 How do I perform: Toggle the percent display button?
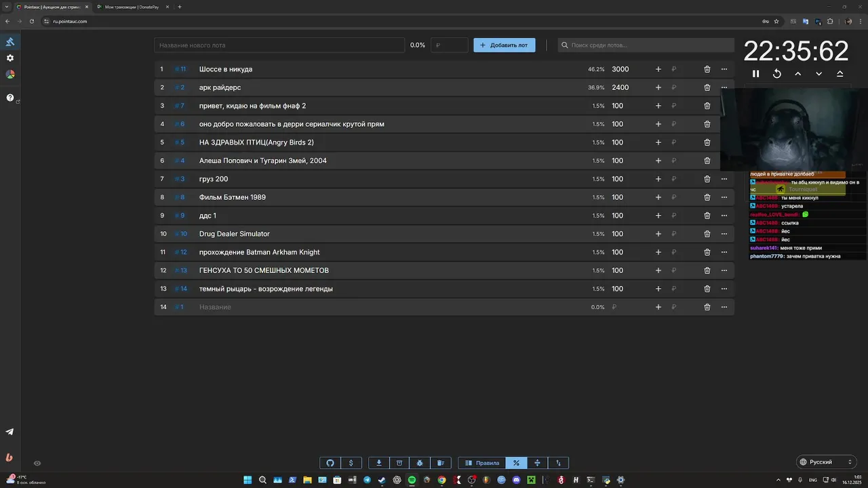coord(516,463)
